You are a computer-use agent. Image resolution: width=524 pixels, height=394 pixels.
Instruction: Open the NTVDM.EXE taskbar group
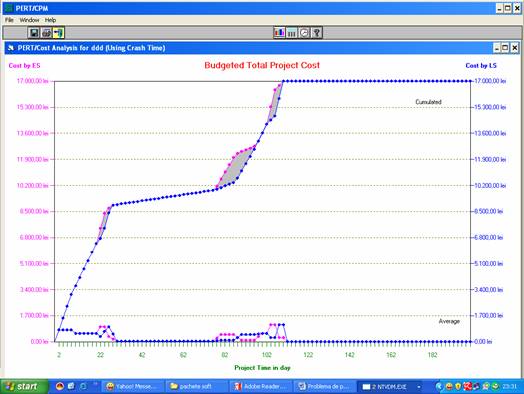click(x=390, y=387)
